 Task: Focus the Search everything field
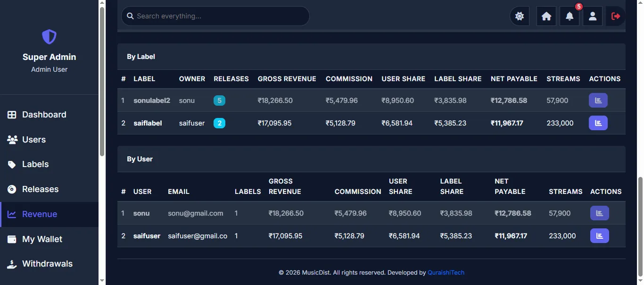(x=215, y=16)
